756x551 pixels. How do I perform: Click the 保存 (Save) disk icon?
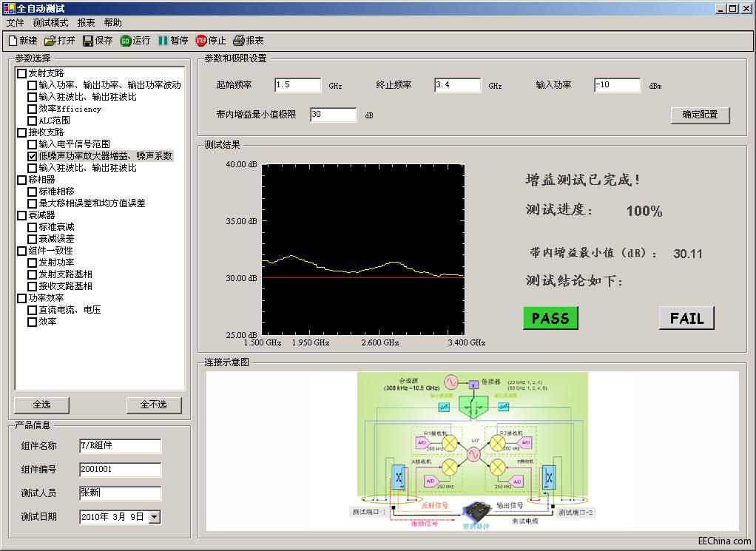tap(88, 41)
